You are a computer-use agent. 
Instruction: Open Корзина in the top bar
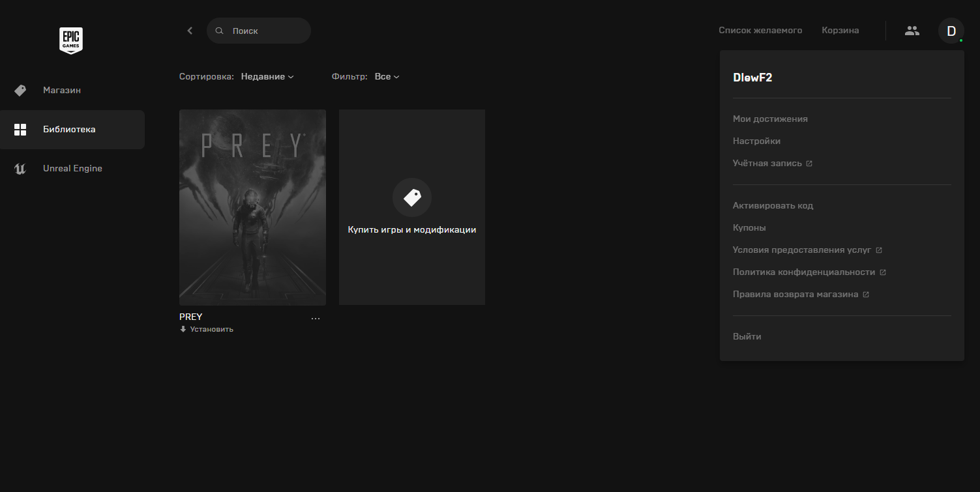click(840, 31)
